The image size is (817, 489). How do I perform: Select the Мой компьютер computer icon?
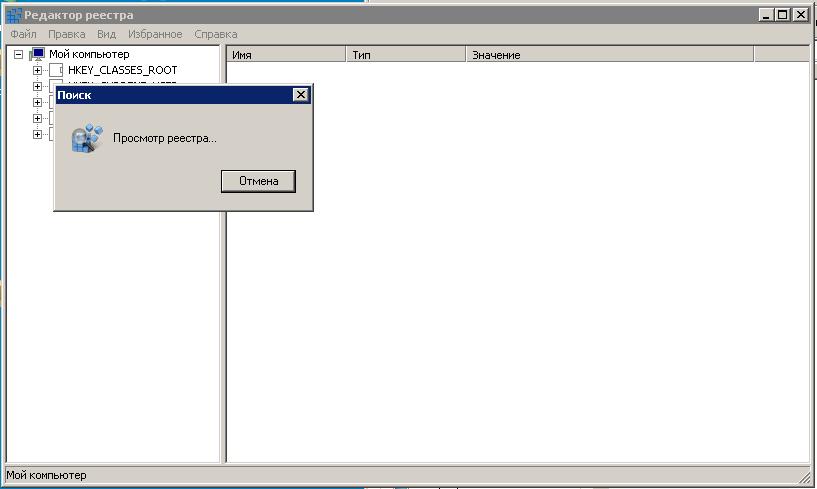pos(38,54)
